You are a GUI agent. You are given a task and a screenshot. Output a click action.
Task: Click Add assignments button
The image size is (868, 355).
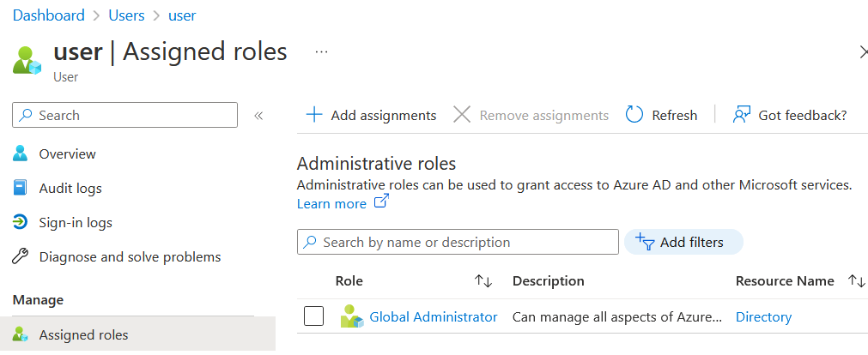371,115
